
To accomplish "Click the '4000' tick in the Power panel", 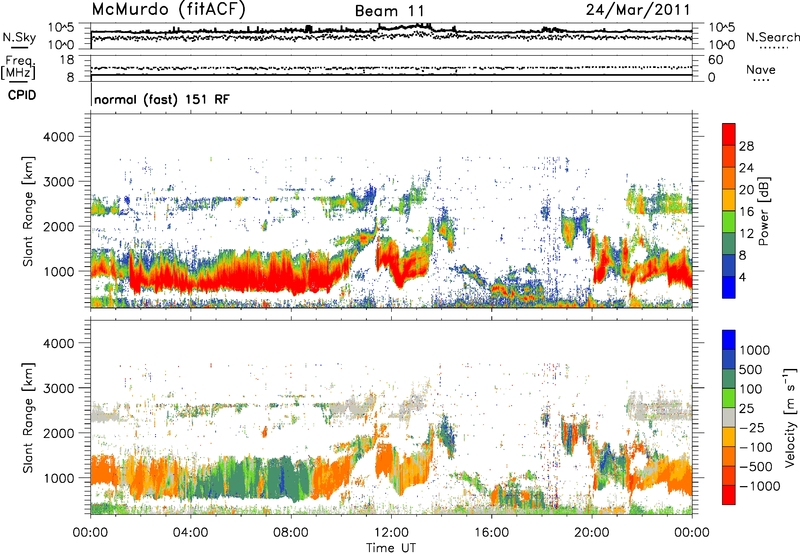I will (x=58, y=137).
